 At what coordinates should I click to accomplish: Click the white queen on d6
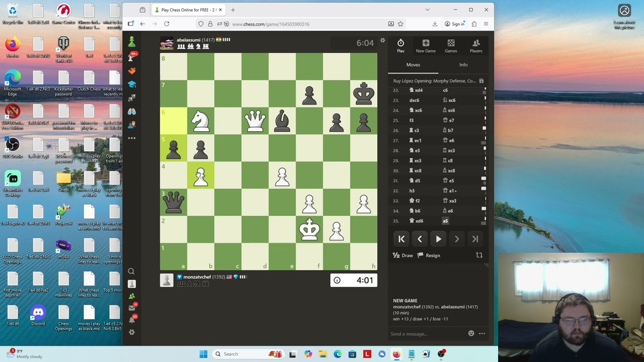(255, 121)
